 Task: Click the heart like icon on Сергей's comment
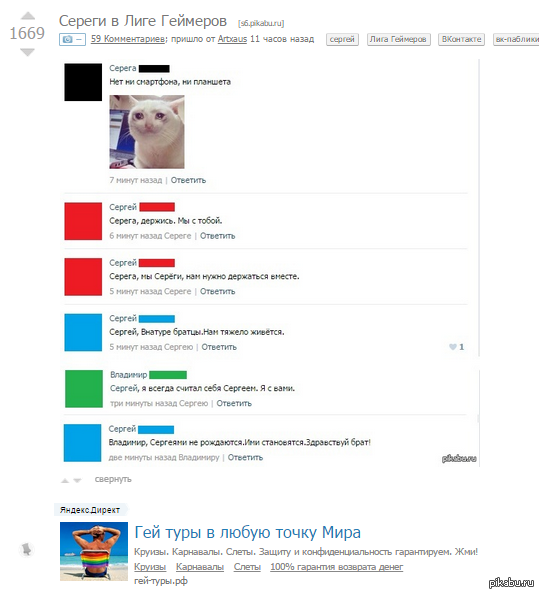coord(453,347)
